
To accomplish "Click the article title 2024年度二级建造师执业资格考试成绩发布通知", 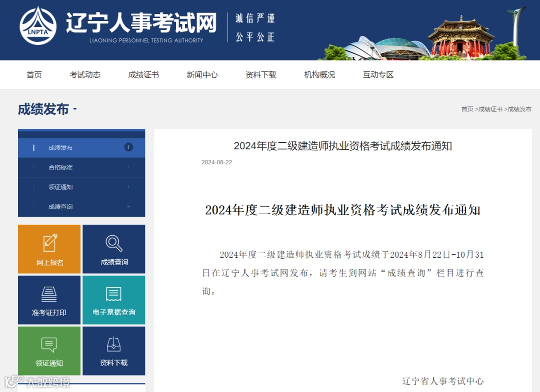I will click(342, 146).
